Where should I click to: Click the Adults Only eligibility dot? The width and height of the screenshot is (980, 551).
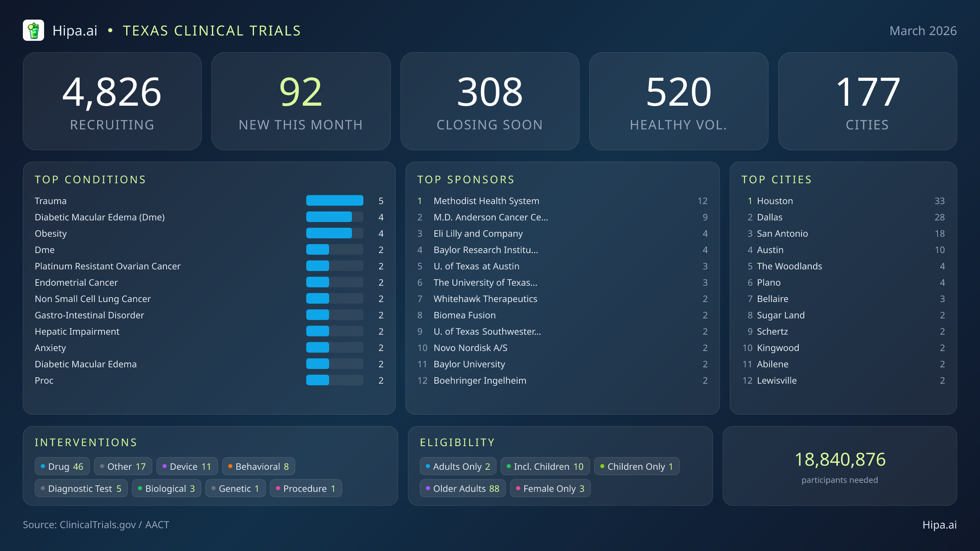428,466
